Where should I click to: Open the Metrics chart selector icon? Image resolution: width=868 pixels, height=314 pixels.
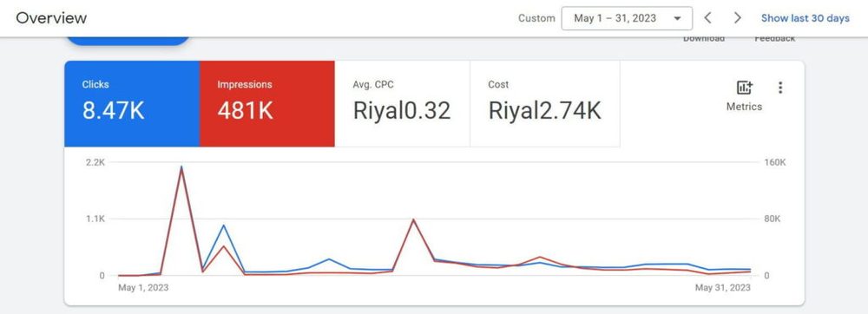tap(744, 88)
